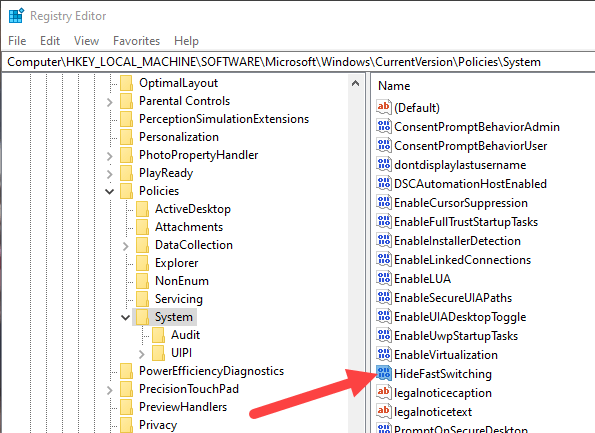Screen dimensions: 595x433
Task: Click the OptimalLayout folder icon
Action: point(126,83)
